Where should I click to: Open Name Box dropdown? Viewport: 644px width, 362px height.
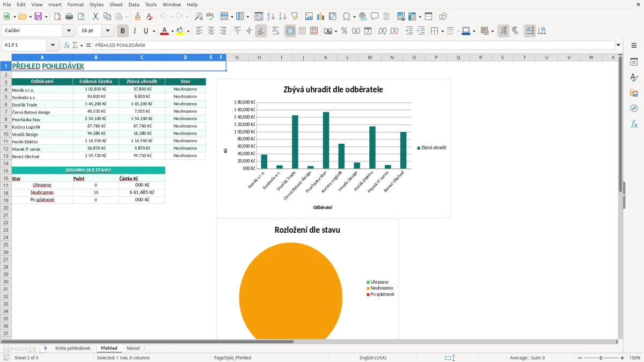(53, 45)
